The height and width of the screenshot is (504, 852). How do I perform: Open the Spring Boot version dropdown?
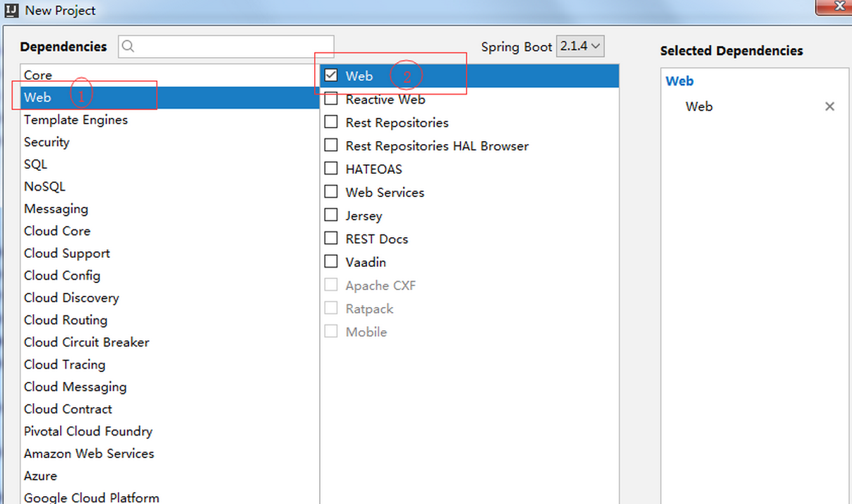pyautogui.click(x=580, y=47)
